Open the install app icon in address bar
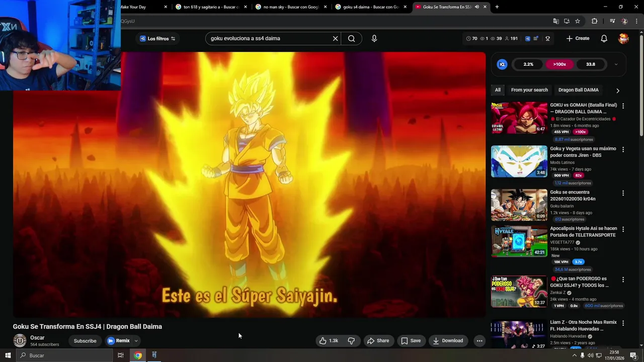The width and height of the screenshot is (644, 362). pos(567,21)
